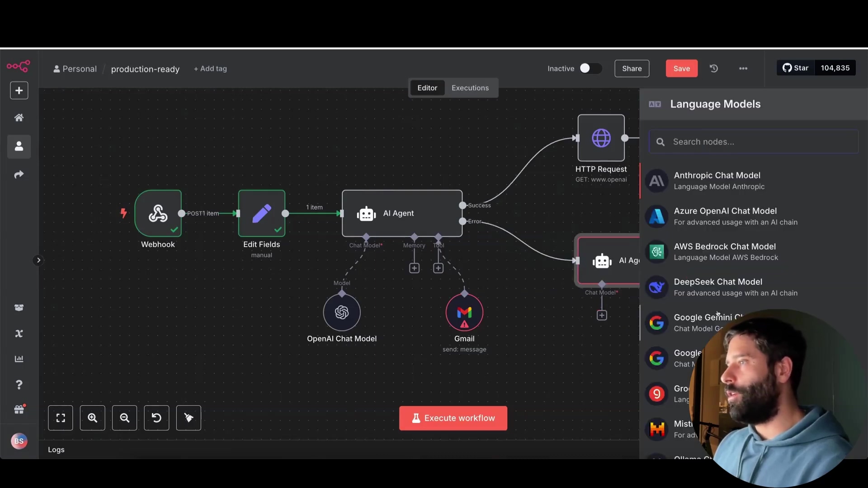The image size is (868, 488).
Task: Select the Gmail node
Action: point(464,312)
